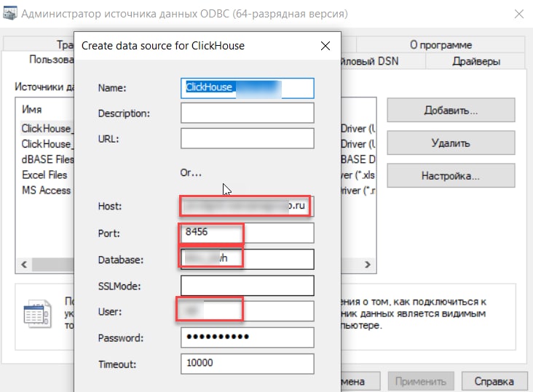The width and height of the screenshot is (533, 392).
Task: Click the Применить button
Action: tap(421, 382)
